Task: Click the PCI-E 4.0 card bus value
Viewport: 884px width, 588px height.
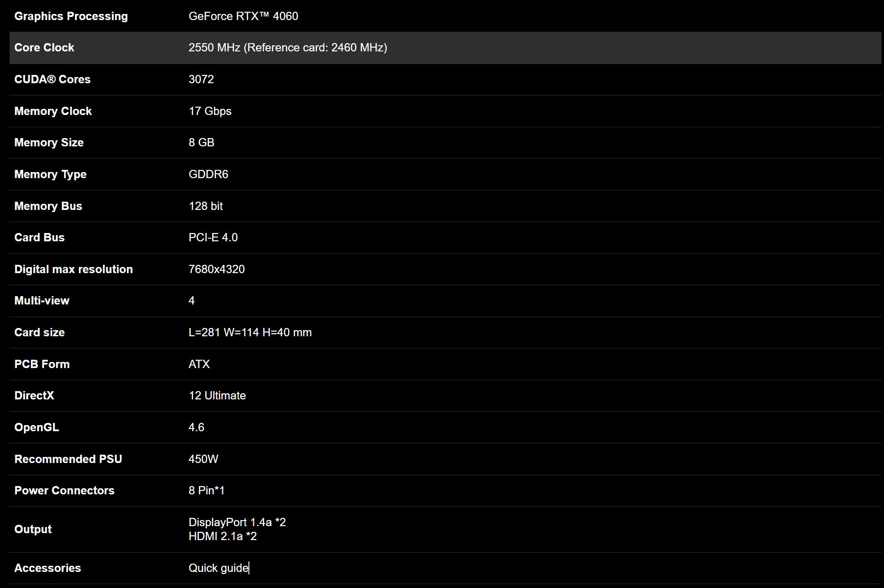Action: (213, 237)
